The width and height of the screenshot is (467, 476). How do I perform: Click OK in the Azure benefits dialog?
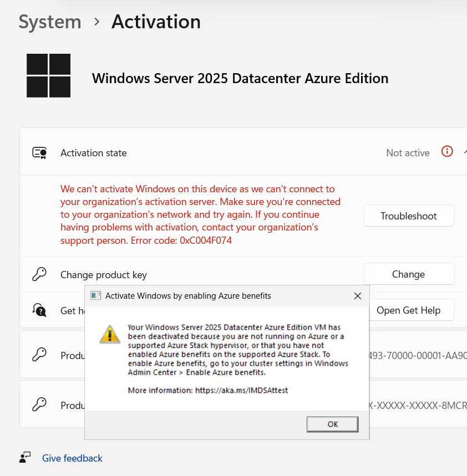click(332, 424)
